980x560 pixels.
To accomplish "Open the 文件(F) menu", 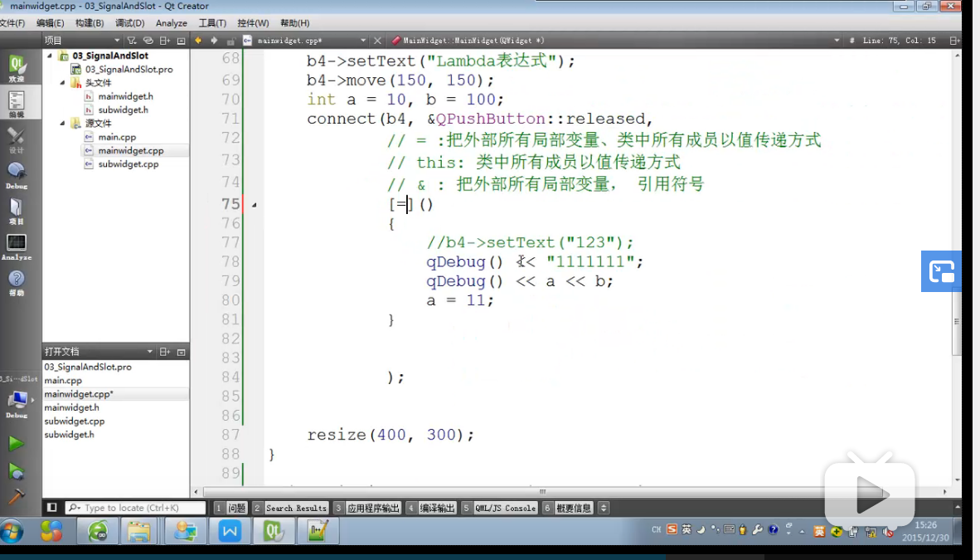I will (12, 22).
